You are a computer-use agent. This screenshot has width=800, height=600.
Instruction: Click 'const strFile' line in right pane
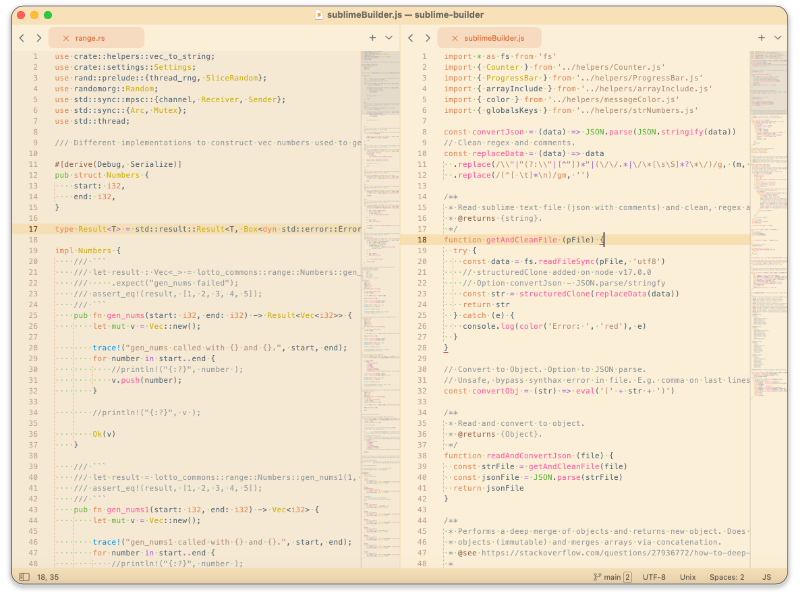(540, 466)
